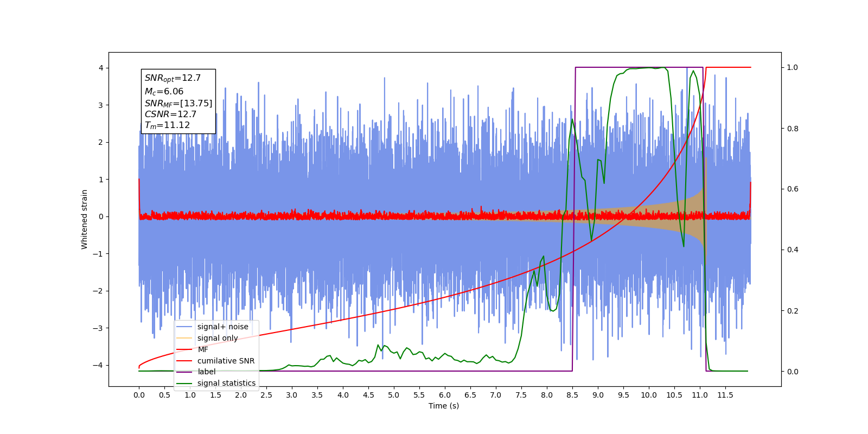Screen dimensions: 868x434
Task: Click the 3 tick on the strain axis
Action: [101, 105]
